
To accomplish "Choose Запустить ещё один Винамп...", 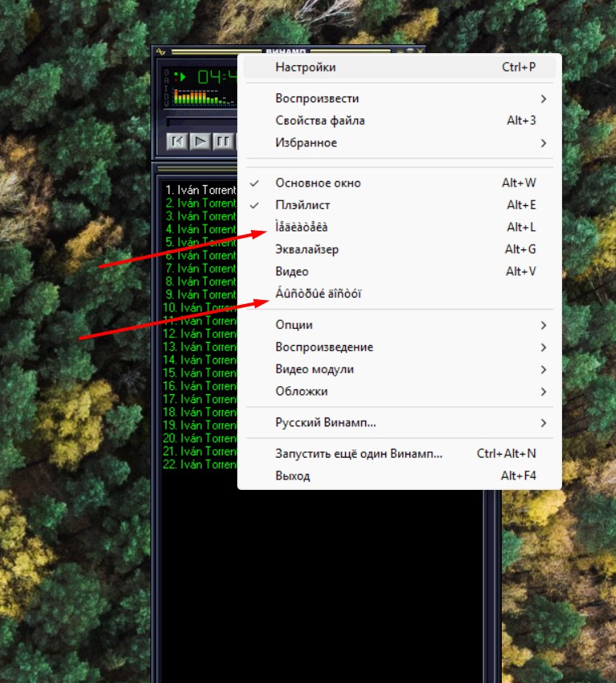I will click(399, 454).
